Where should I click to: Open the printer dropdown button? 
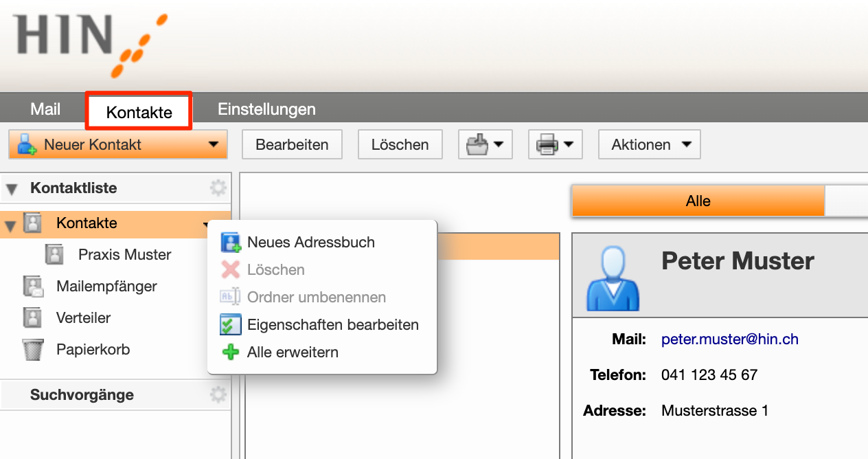point(555,145)
